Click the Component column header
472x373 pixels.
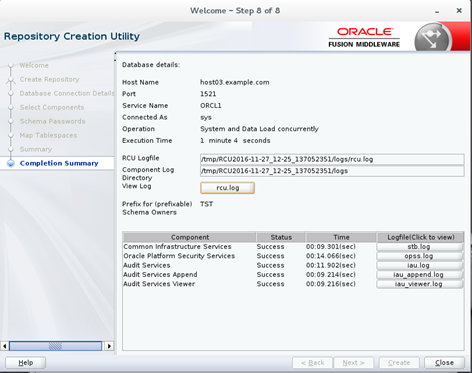tap(189, 237)
